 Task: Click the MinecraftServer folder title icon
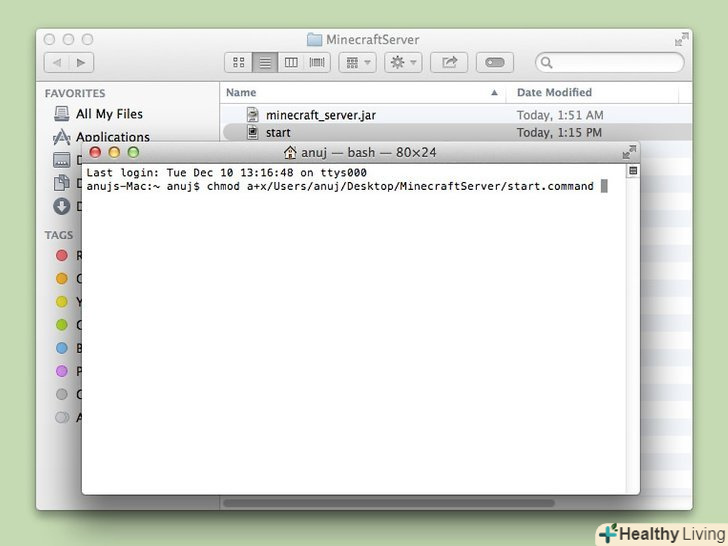[314, 39]
